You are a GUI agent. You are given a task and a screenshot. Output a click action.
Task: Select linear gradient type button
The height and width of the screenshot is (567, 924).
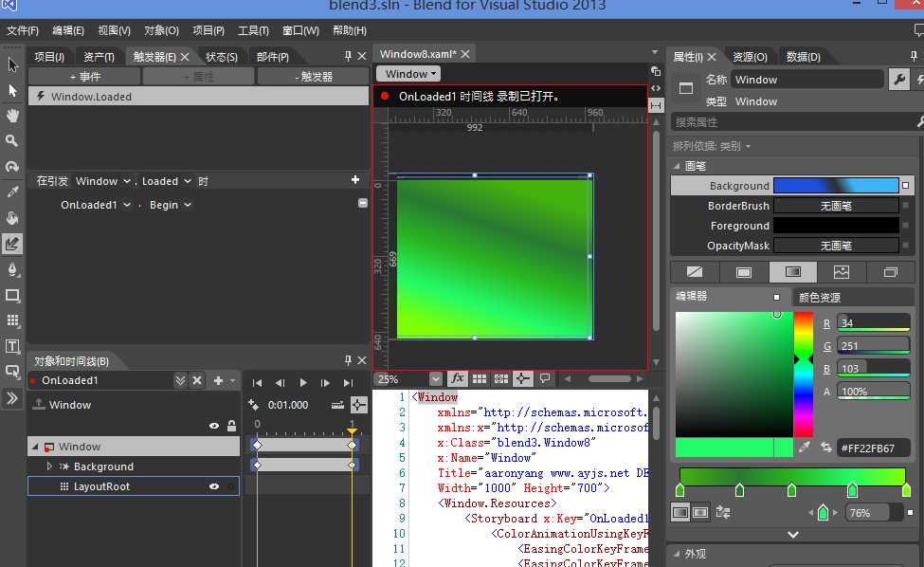[x=680, y=513]
